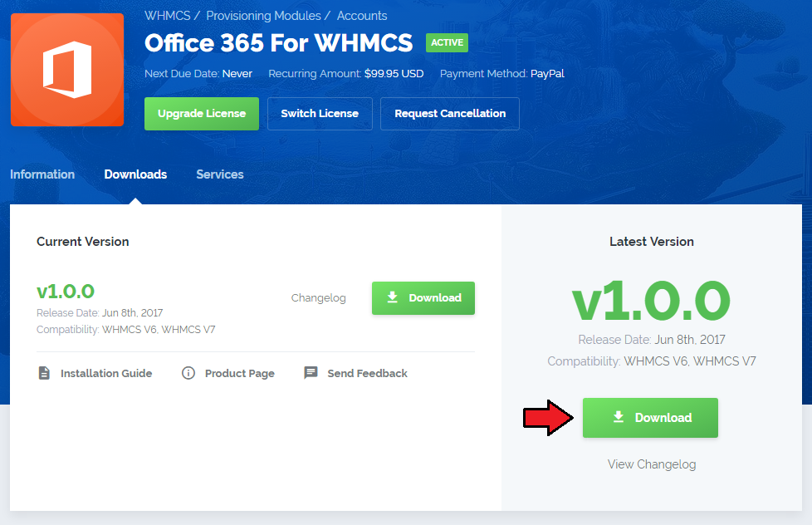This screenshot has height=525, width=812.
Task: Click the Current Version release date line
Action: point(100,313)
